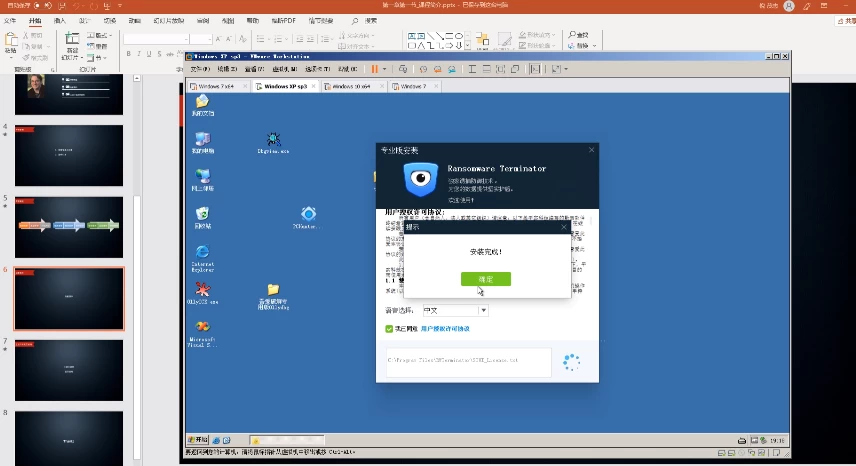Expand the installer language dropdown
Viewport: 856px width, 466px height.
click(484, 311)
